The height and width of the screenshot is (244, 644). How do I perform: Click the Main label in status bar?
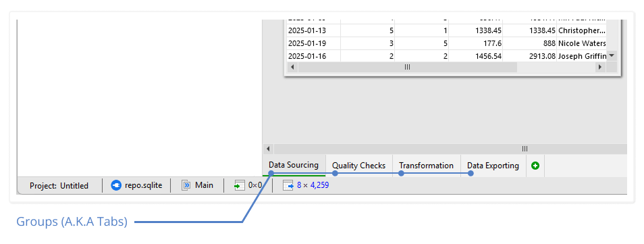point(204,186)
